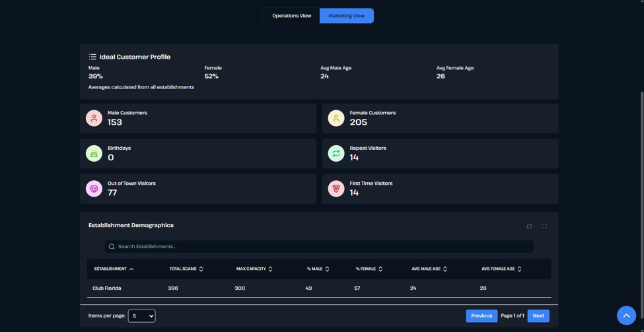Click the Female Customers value 205
644x332 pixels.
tap(359, 122)
